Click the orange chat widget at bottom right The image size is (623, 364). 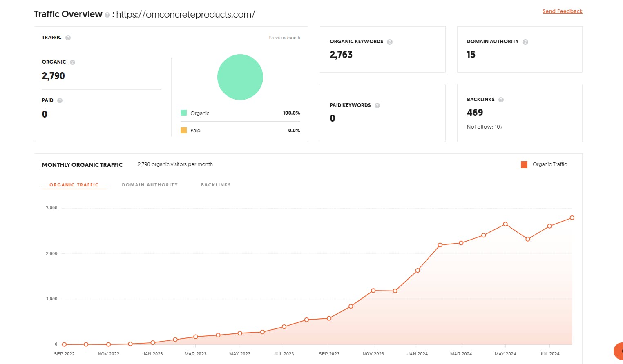619,351
